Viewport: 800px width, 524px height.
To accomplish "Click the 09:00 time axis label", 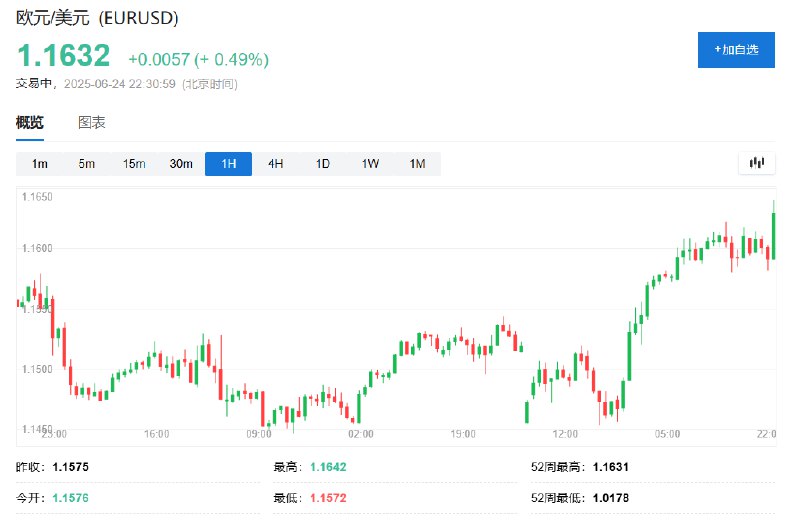I will [259, 434].
